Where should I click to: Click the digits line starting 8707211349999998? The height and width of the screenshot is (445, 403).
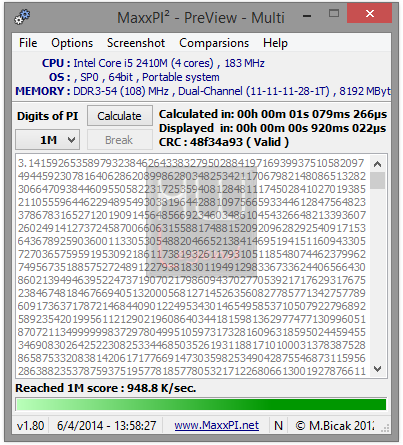click(192, 332)
